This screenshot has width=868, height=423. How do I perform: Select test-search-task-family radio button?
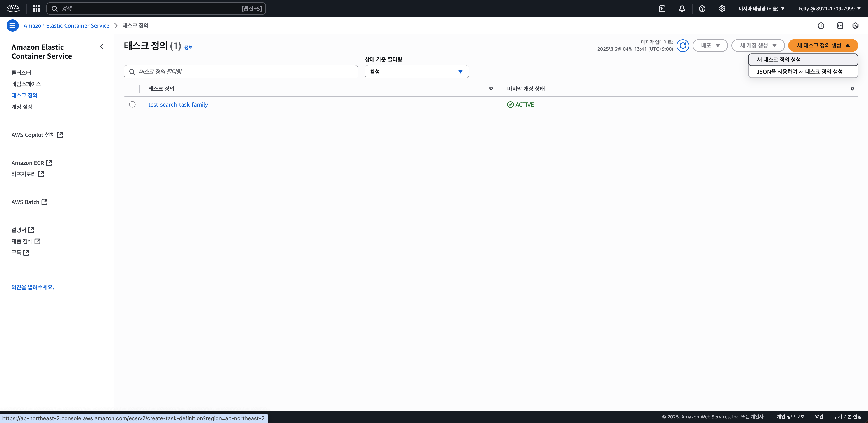[x=132, y=105]
